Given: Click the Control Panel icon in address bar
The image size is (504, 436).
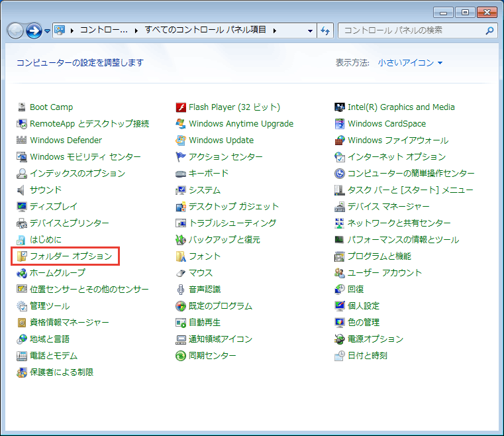Looking at the screenshot, I should pos(60,30).
